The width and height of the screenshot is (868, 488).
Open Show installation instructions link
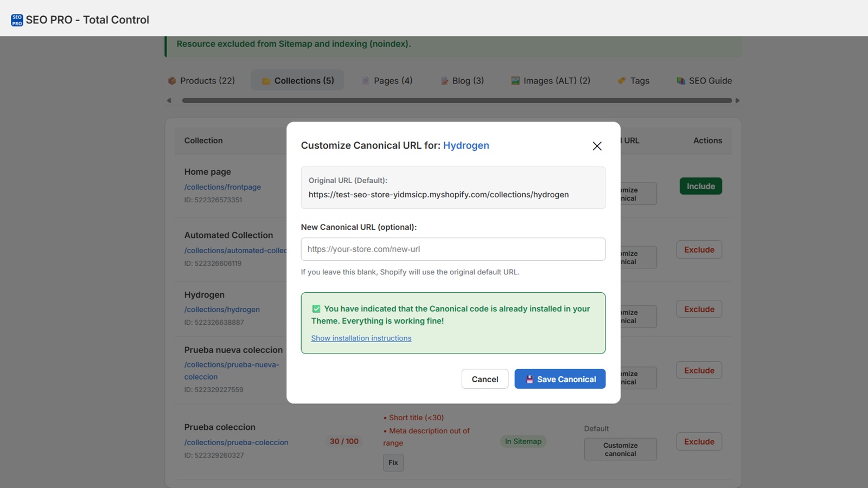tap(361, 338)
